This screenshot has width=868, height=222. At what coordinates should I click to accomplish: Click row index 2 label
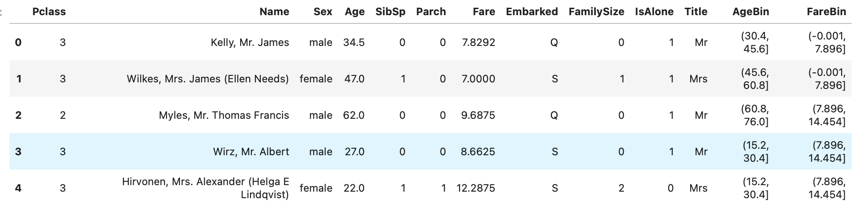[x=18, y=115]
